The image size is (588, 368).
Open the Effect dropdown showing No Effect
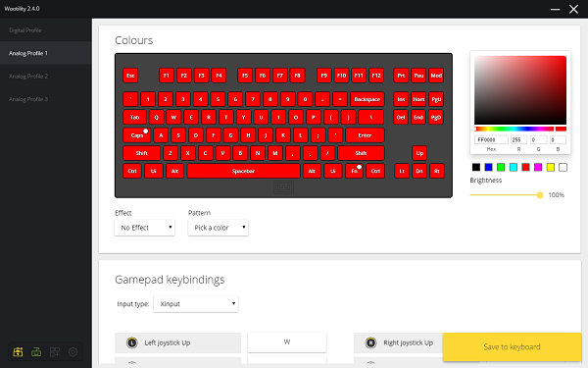(145, 228)
